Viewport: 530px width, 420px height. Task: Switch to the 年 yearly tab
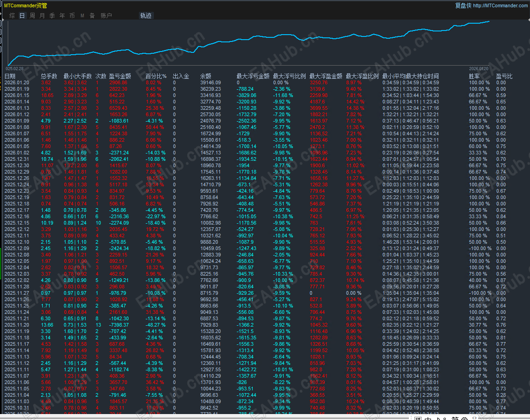point(62,15)
